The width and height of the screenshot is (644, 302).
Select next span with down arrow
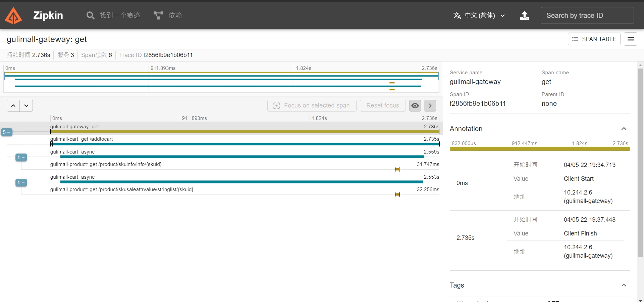[x=26, y=105]
